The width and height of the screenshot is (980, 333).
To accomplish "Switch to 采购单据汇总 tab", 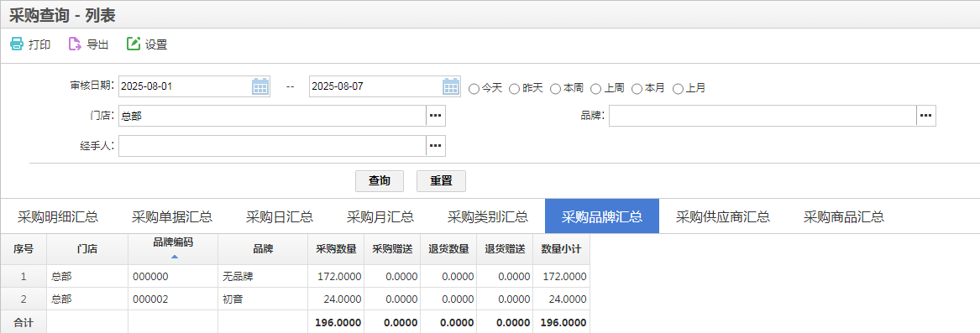I will click(x=172, y=216).
